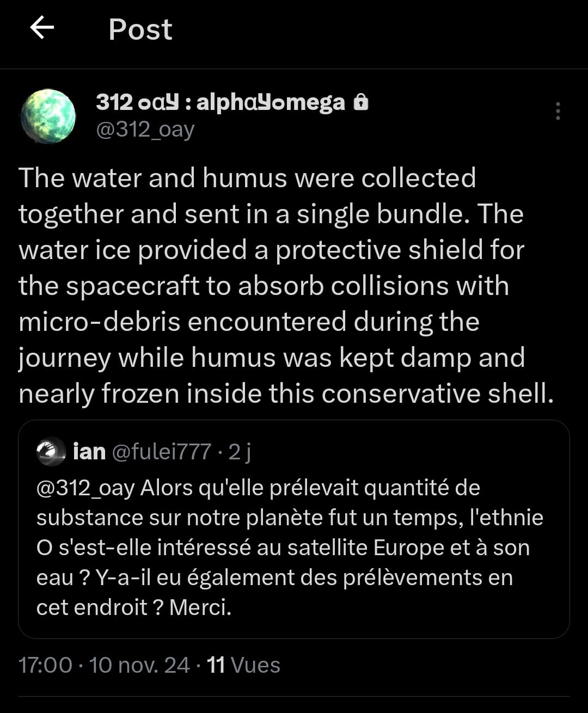Screen dimensions: 588x713
Task: Tap the '2 j' quoted post timestamp
Action: tap(240, 452)
